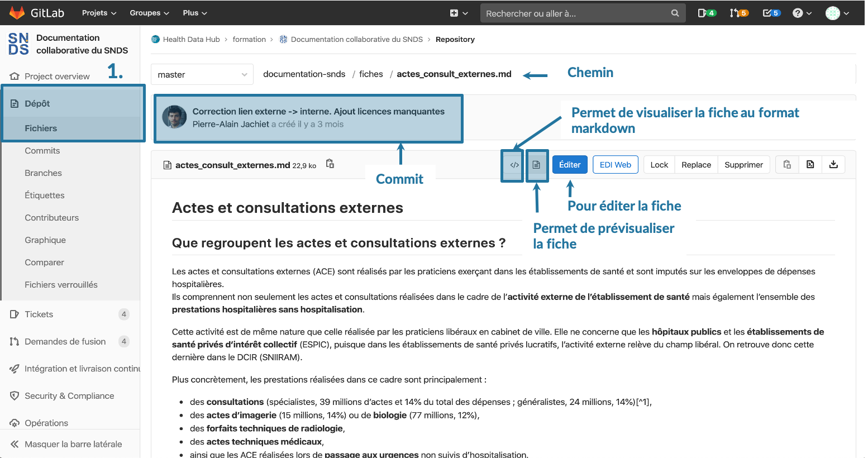Copy file path icon next to filename

tap(330, 164)
